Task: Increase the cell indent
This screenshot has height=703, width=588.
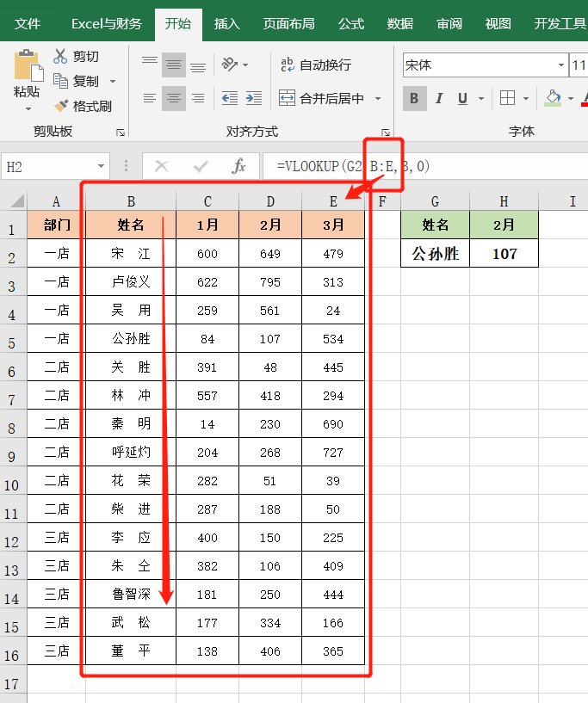Action: [x=254, y=98]
